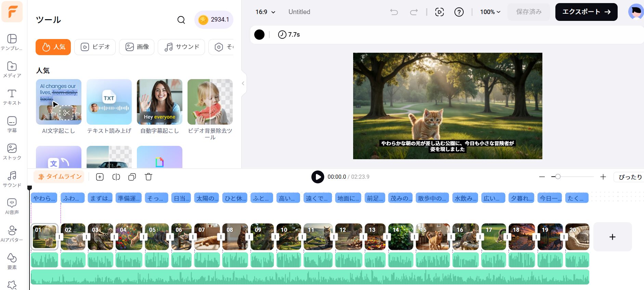Open the Templates sidebar panel
Viewport: 644px width, 290px height.
click(12, 42)
